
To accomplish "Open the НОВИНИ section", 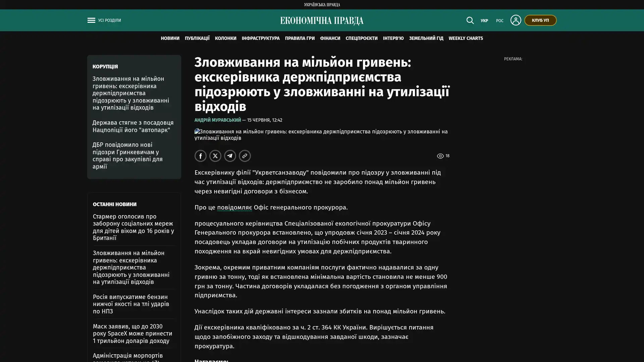I will 170,38.
